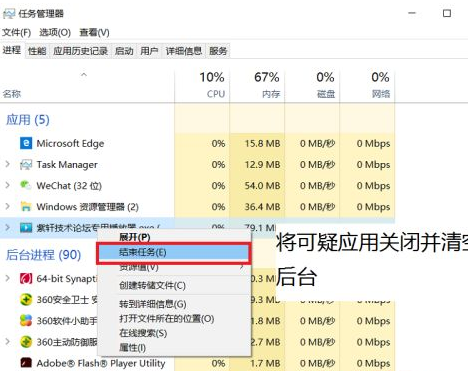Click the 360软件小助手 process icon
The width and height of the screenshot is (468, 371).
coord(26,321)
